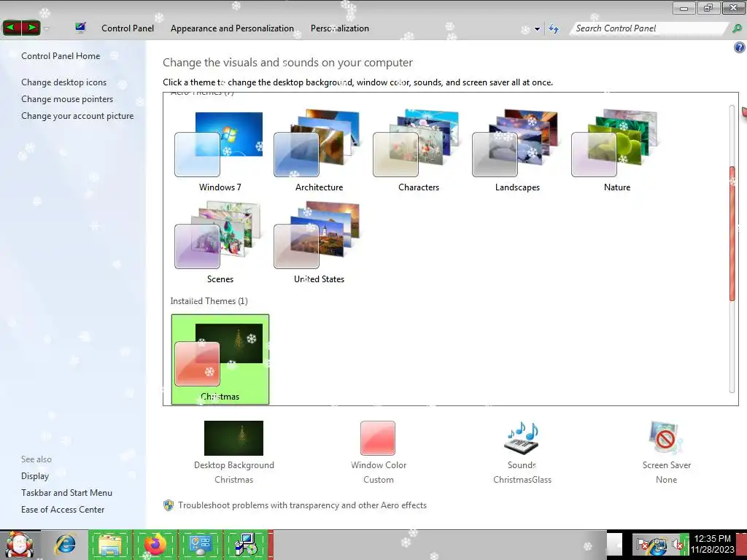Choose the Landscapes theme
747x560 pixels.
tap(517, 150)
